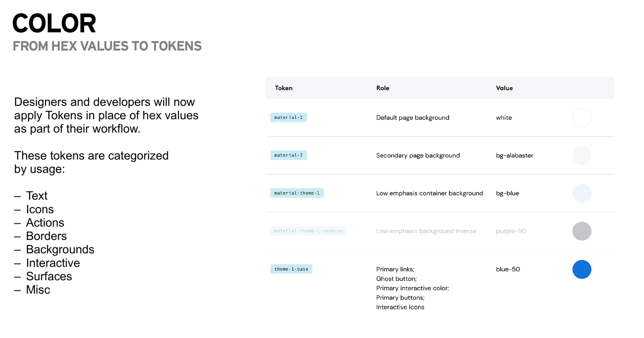Image resolution: width=644 pixels, height=338 pixels.
Task: Click the Value column header
Action: pos(504,88)
